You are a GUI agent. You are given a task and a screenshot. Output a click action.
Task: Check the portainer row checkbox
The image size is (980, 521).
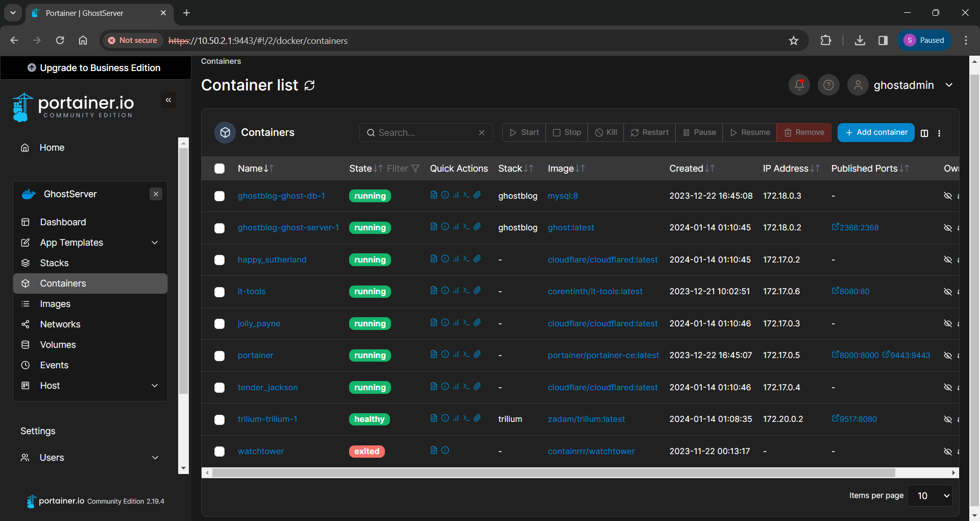click(219, 356)
